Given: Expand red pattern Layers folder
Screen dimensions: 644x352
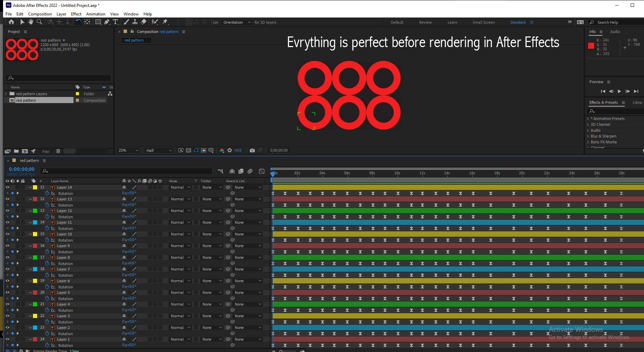Looking at the screenshot, I should pyautogui.click(x=6, y=94).
